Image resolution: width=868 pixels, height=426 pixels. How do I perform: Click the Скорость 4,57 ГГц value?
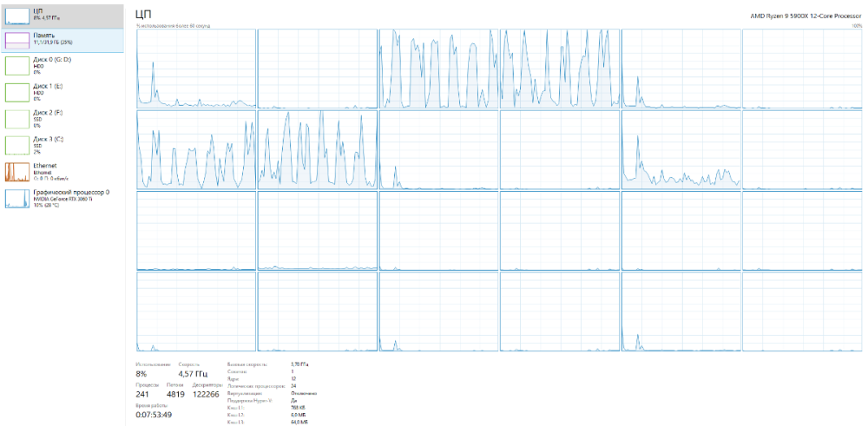(x=192, y=374)
